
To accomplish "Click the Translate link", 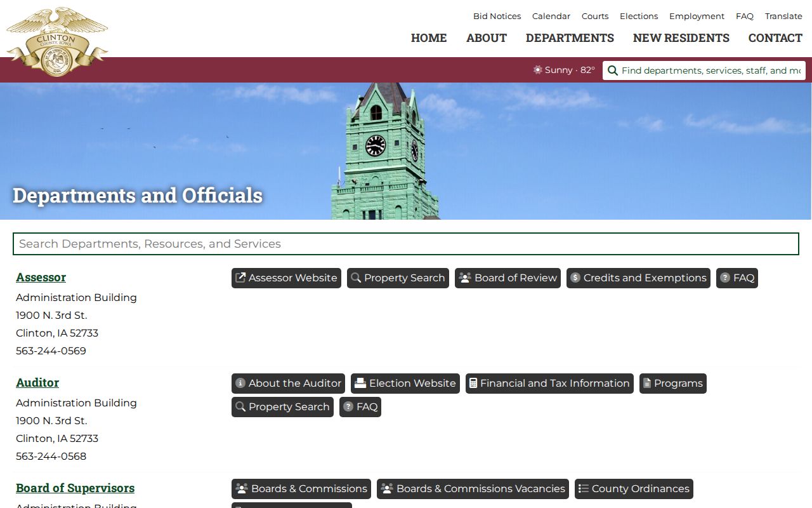I will [x=783, y=17].
